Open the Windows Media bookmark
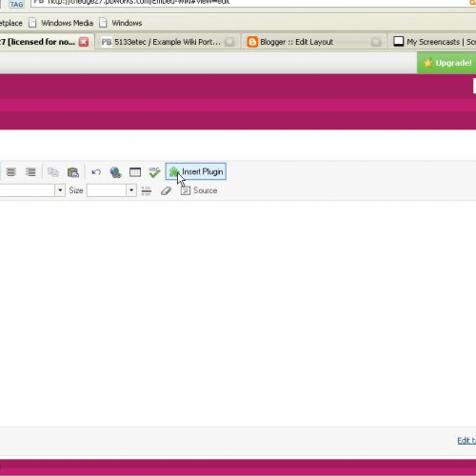This screenshot has width=476, height=476. pos(61,23)
